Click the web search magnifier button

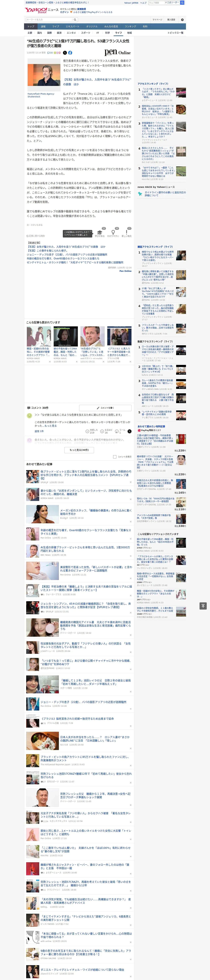pyautogui.click(x=182, y=3)
